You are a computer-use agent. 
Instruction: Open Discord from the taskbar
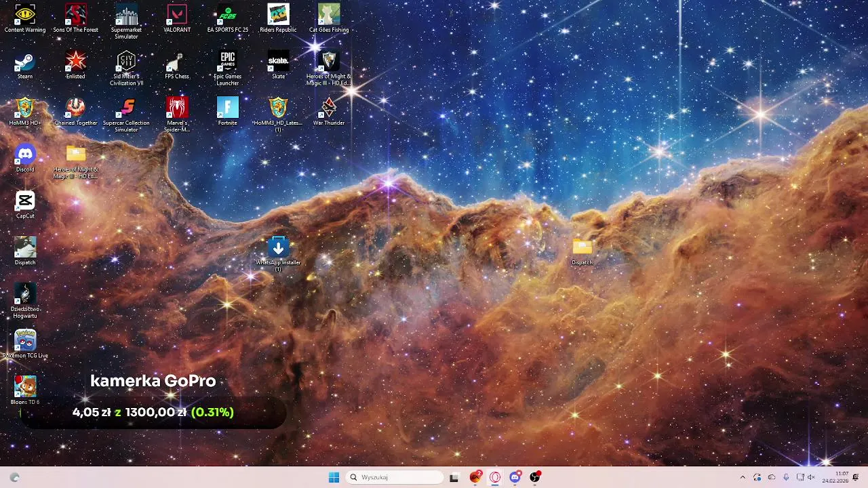pyautogui.click(x=515, y=477)
